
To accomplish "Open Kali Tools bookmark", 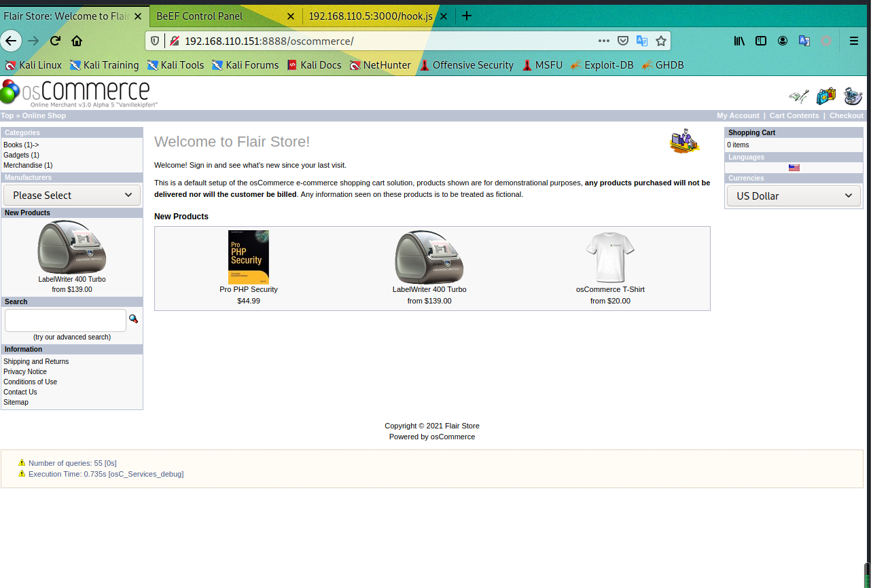I will tap(175, 65).
